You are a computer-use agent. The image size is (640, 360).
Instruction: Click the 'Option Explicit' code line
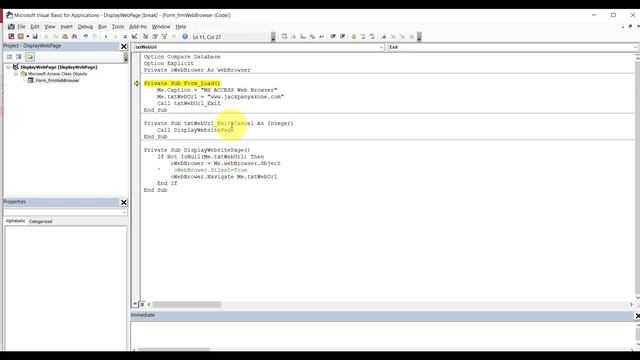click(x=169, y=63)
